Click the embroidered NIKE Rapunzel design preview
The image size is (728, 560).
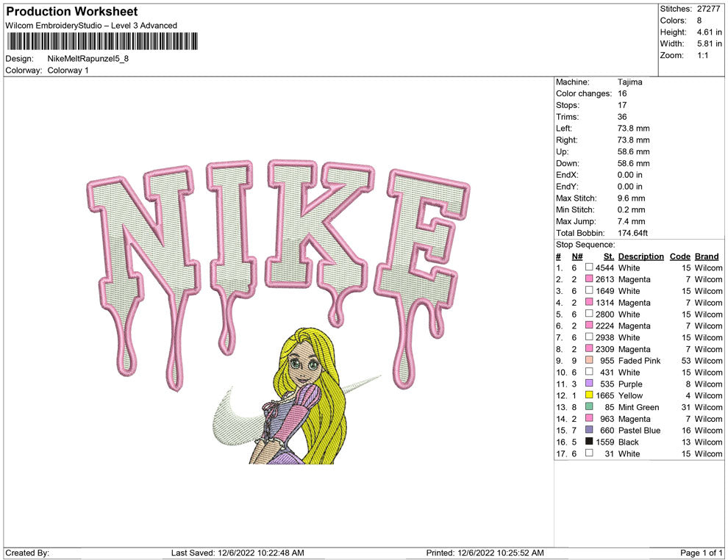coord(278,312)
